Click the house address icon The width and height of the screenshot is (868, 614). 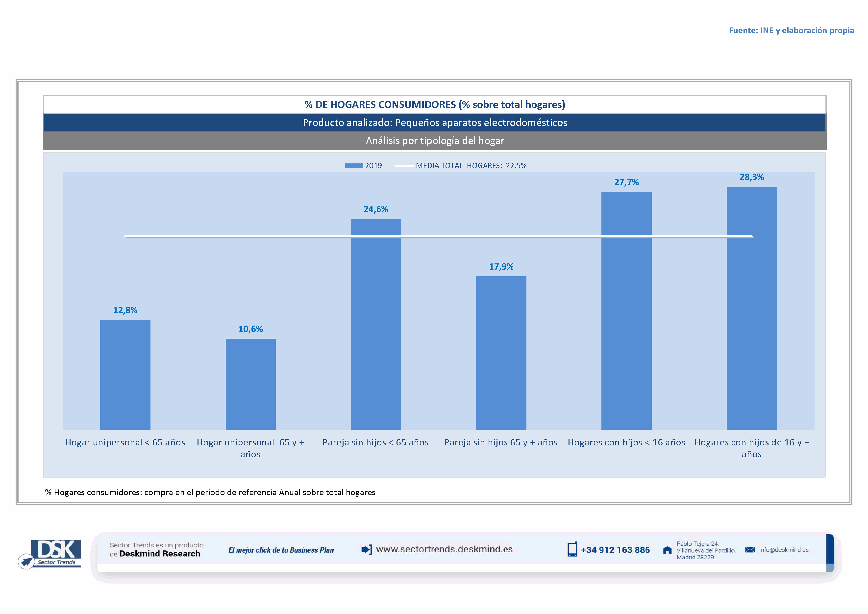tap(667, 550)
